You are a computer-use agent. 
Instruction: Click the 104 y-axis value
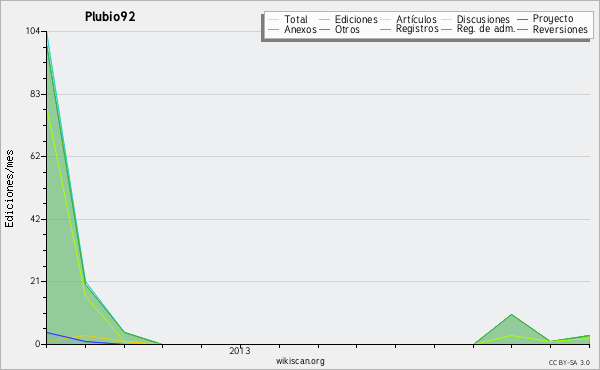pos(33,31)
